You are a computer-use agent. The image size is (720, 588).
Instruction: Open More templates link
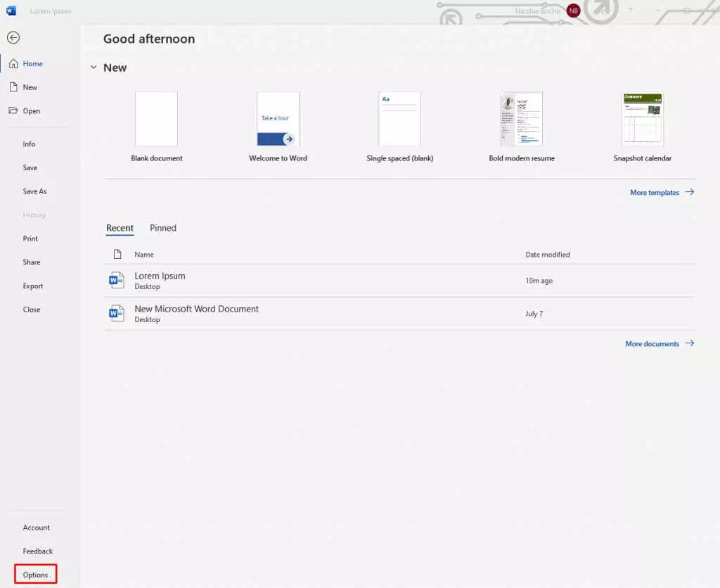coord(662,193)
